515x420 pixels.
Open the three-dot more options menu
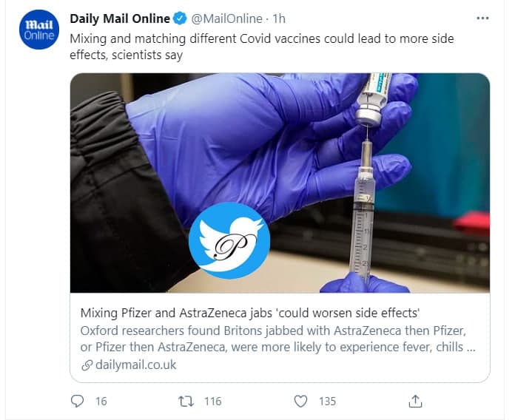[x=482, y=18]
